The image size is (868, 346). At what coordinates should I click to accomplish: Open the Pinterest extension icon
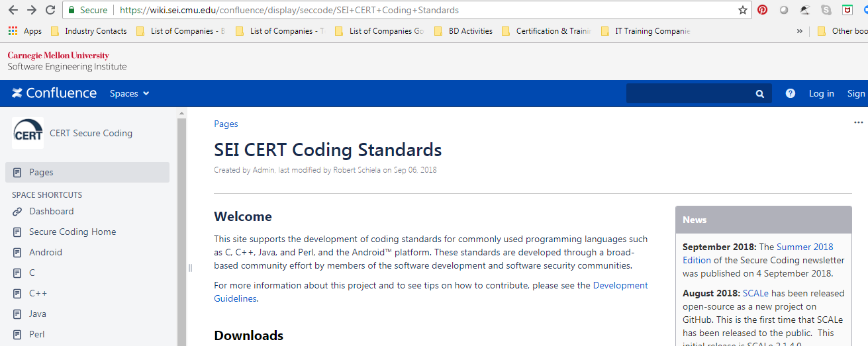click(763, 10)
